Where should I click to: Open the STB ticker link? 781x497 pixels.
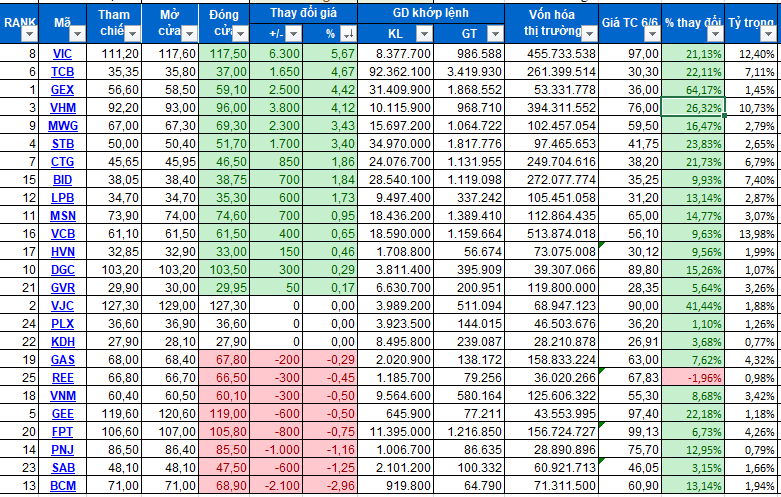click(62, 144)
